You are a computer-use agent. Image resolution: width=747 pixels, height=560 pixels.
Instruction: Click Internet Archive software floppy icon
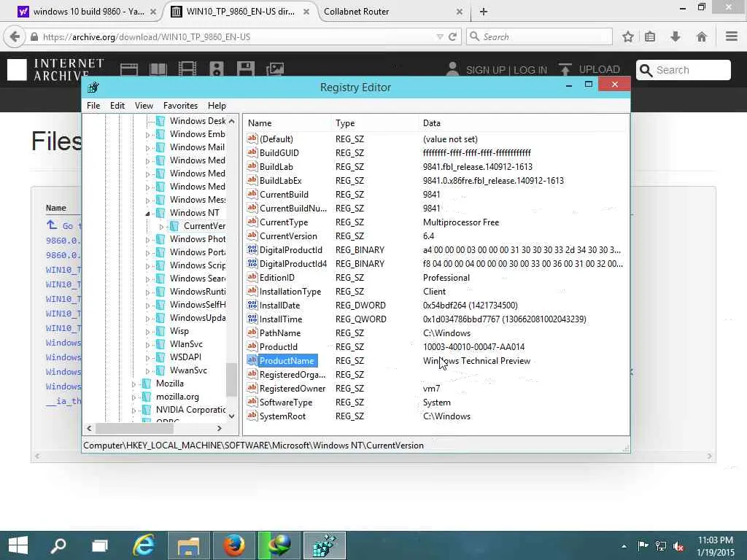(245, 69)
